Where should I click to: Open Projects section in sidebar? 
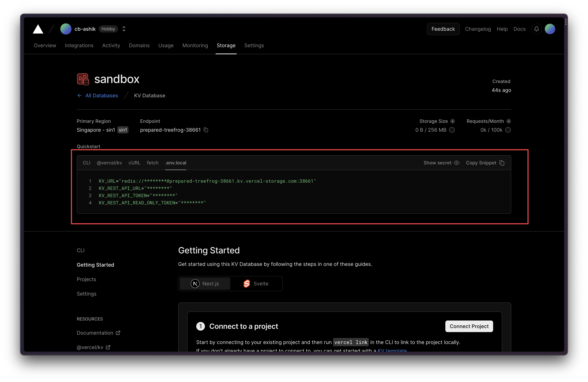pos(87,279)
